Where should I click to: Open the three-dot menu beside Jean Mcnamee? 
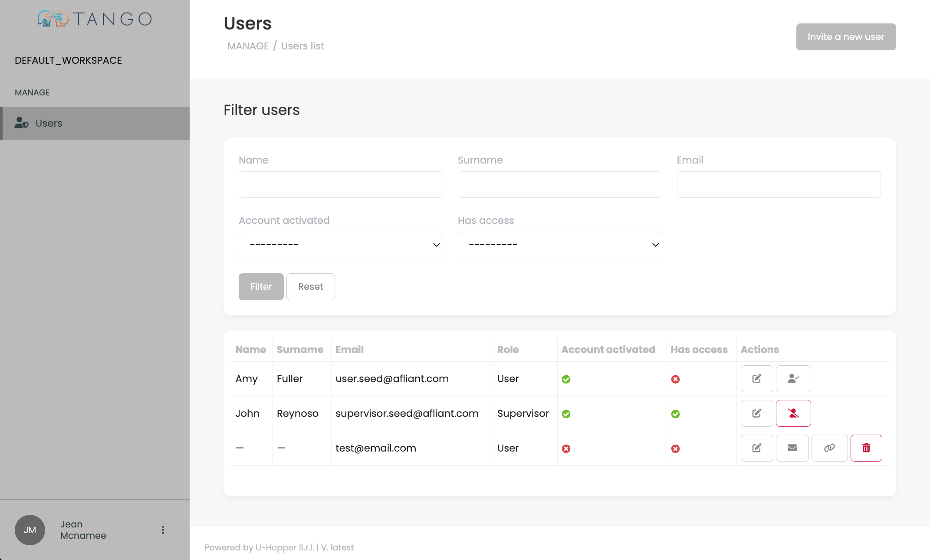[x=163, y=530]
